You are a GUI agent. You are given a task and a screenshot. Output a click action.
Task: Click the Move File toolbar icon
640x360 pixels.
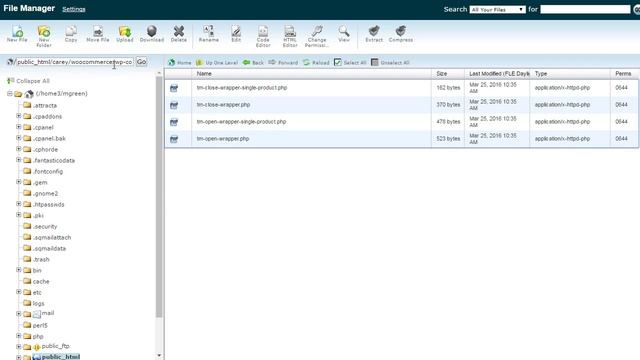[98, 34]
